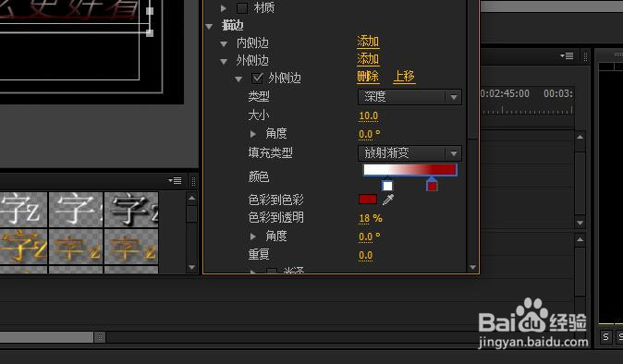The image size is (623, 364).
Task: Open the 填充类型 dropdown showing 放射渐变
Action: point(409,152)
